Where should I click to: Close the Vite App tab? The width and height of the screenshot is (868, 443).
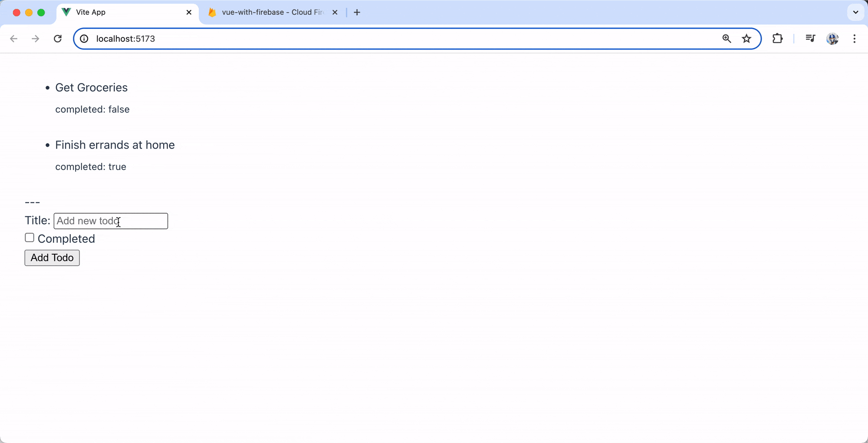pos(189,12)
